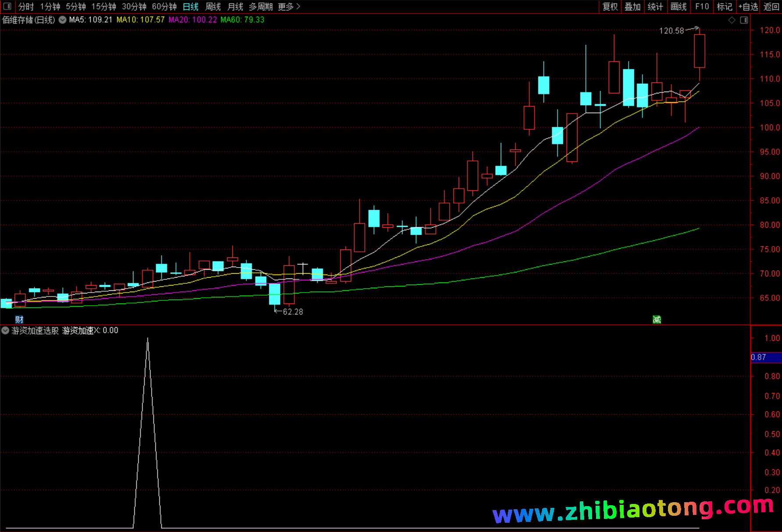Viewport: 782px width, 532px height.
Task: Open F10 company information
Action: [702, 7]
